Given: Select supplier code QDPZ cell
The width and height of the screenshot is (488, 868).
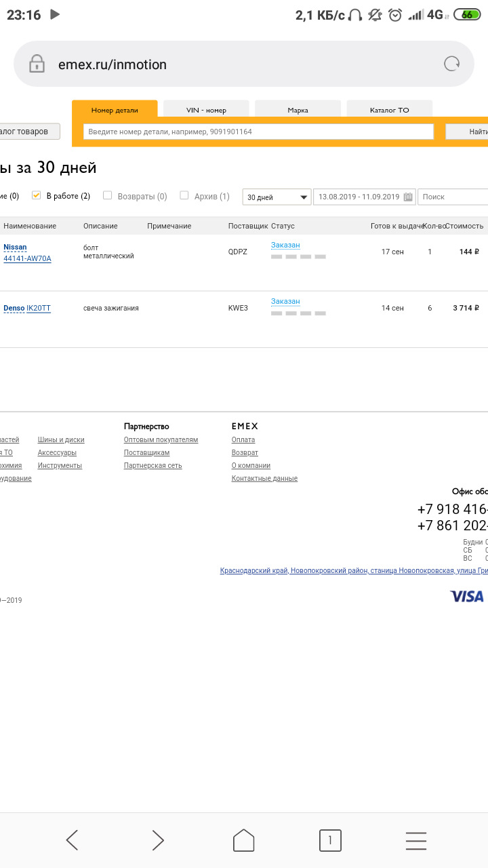Looking at the screenshot, I should pos(238,252).
